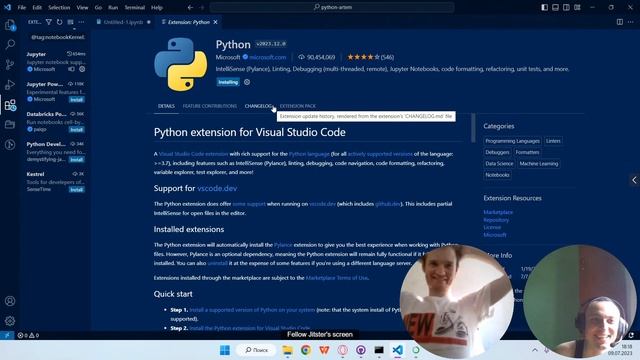The image size is (640, 360).
Task: Install the Kestrel extension
Action: pyautogui.click(x=76, y=190)
